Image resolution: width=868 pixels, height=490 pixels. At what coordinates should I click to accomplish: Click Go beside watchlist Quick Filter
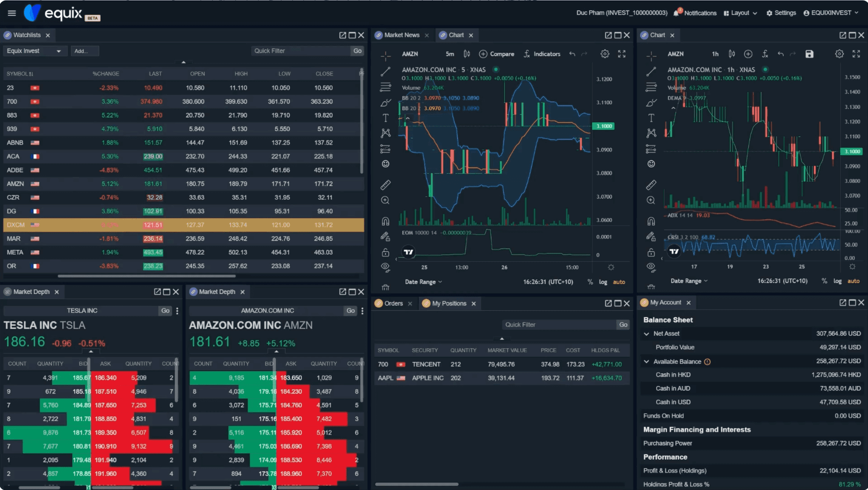pos(357,51)
